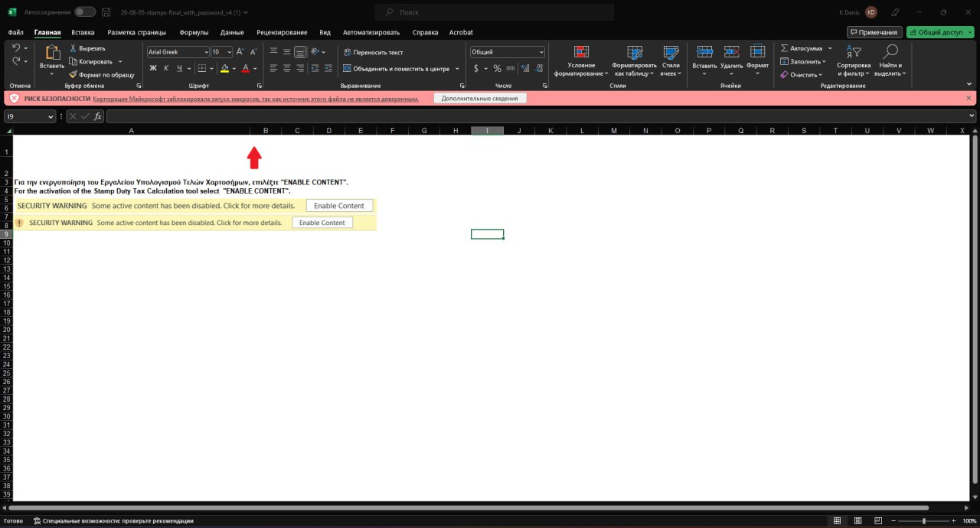The height and width of the screenshot is (528, 980).
Task: Click the Find and Select magnifier icon
Action: (x=890, y=52)
